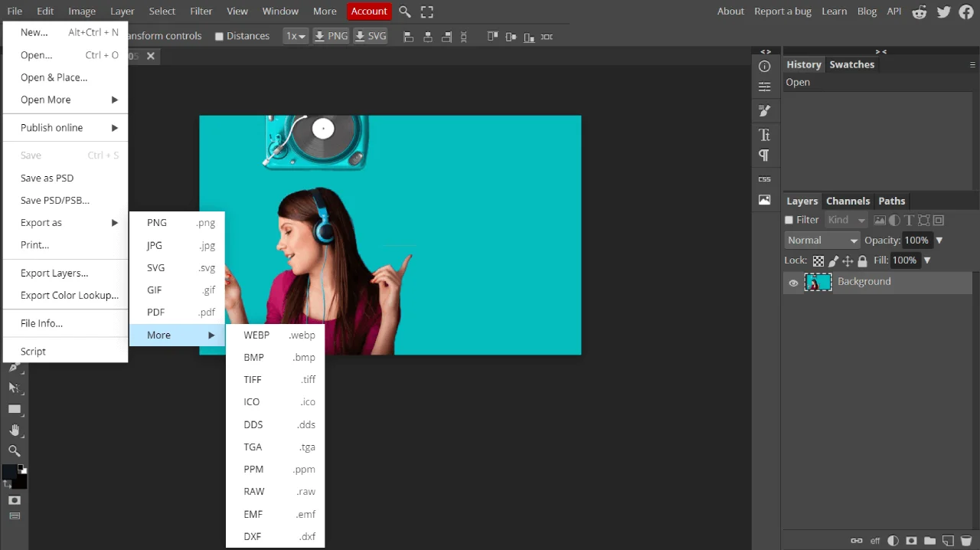Viewport: 980px width, 550px height.
Task: Add a new adjustment layer half-circle icon
Action: (893, 541)
